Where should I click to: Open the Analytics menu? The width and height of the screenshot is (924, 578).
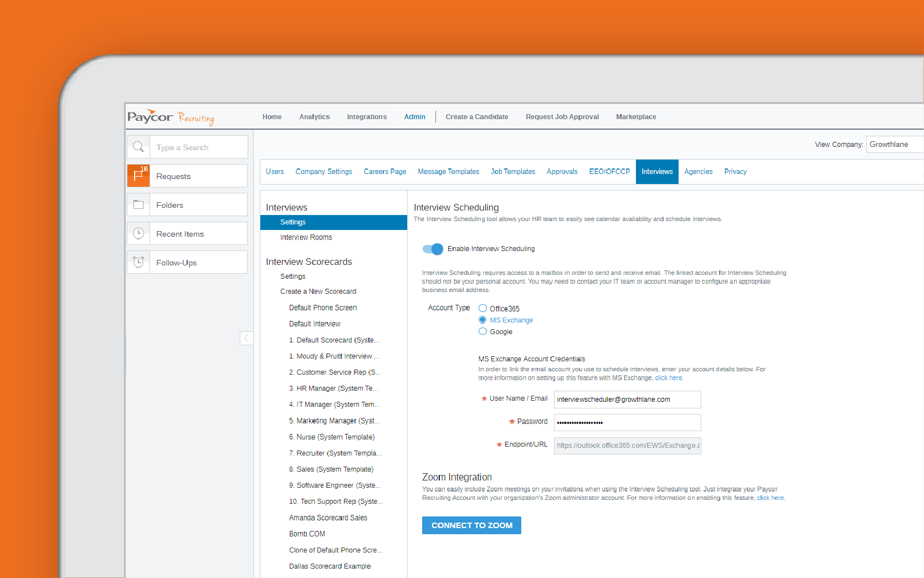tap(315, 117)
